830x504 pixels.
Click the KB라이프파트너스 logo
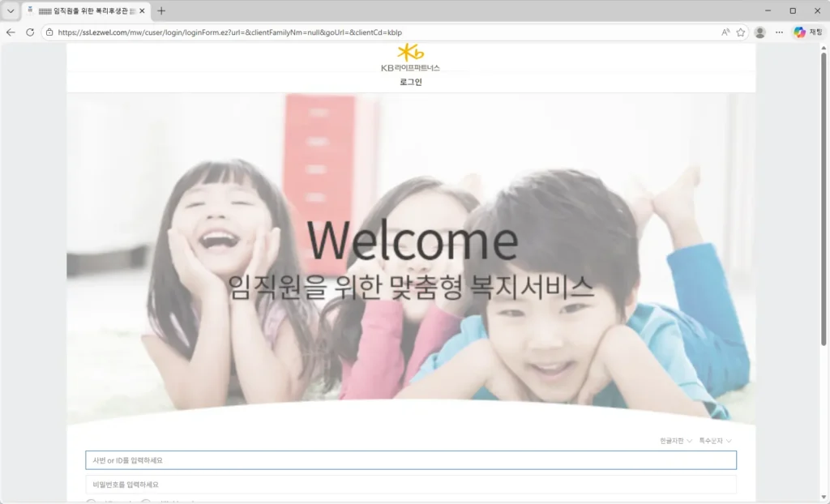[x=410, y=59]
